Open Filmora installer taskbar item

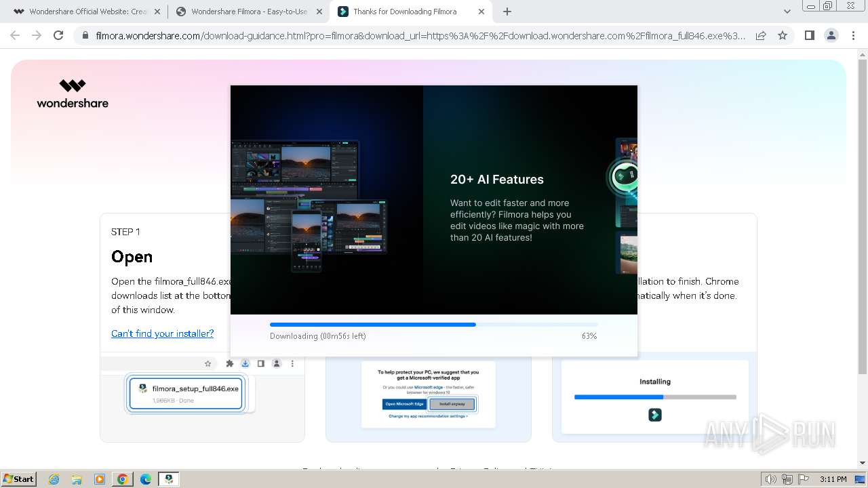click(x=169, y=479)
